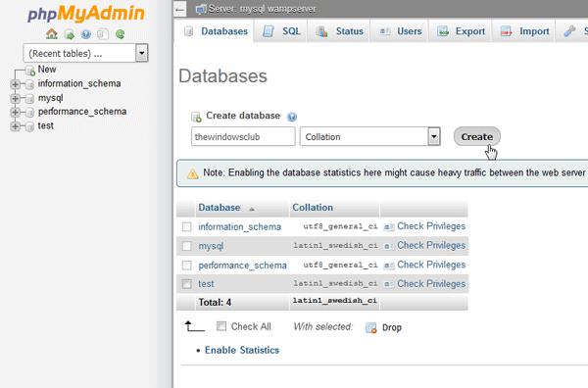The image size is (588, 388).
Task: Open mysql link in databases table
Action: (211, 246)
